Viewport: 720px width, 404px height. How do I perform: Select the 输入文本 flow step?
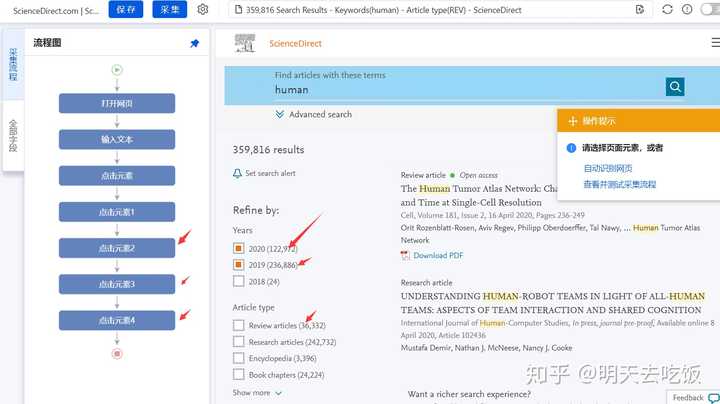click(x=117, y=140)
